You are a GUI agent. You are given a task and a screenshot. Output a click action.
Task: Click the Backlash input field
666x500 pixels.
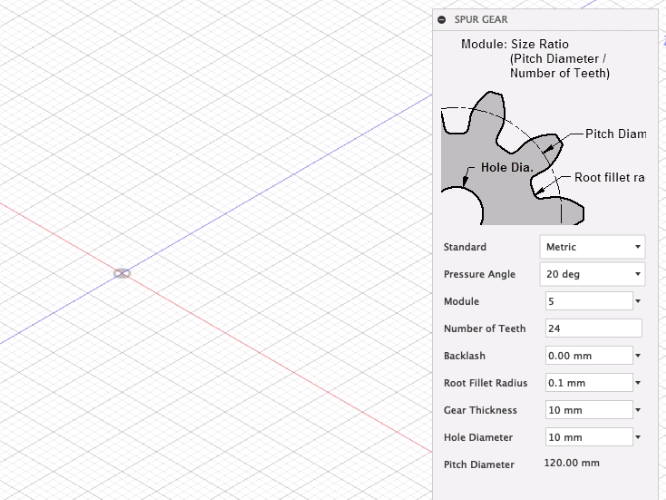589,356
